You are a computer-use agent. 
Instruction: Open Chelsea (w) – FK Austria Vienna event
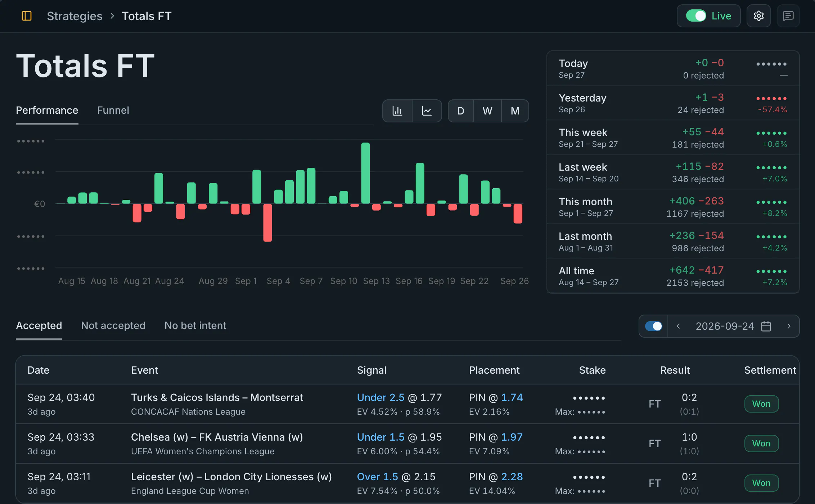(217, 437)
